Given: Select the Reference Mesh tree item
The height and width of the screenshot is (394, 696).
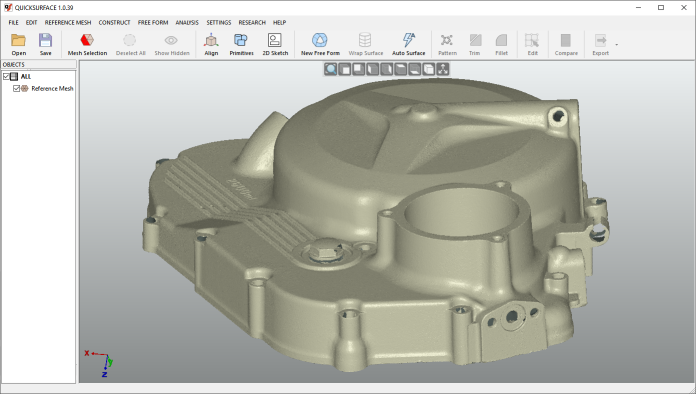Looking at the screenshot, I should pos(52,89).
